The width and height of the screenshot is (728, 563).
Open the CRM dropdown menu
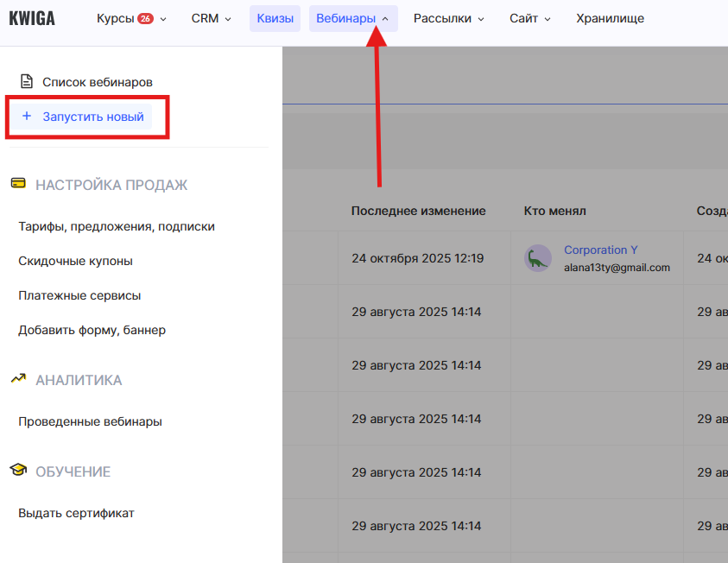(211, 18)
